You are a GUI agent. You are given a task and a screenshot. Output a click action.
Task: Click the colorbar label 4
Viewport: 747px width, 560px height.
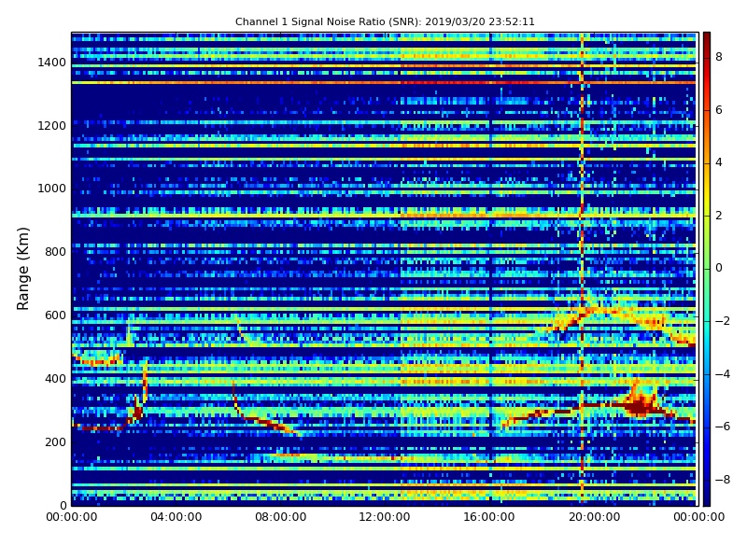719,162
